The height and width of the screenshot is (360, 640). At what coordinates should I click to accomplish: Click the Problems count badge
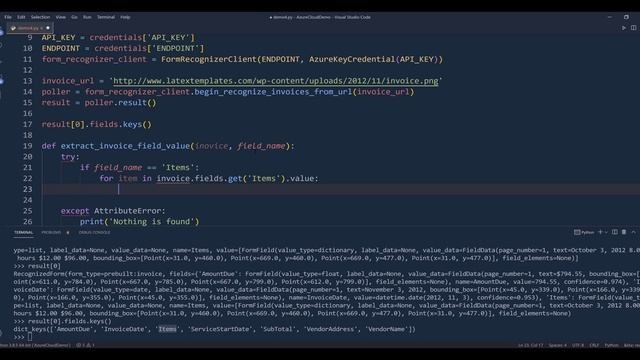[68, 232]
